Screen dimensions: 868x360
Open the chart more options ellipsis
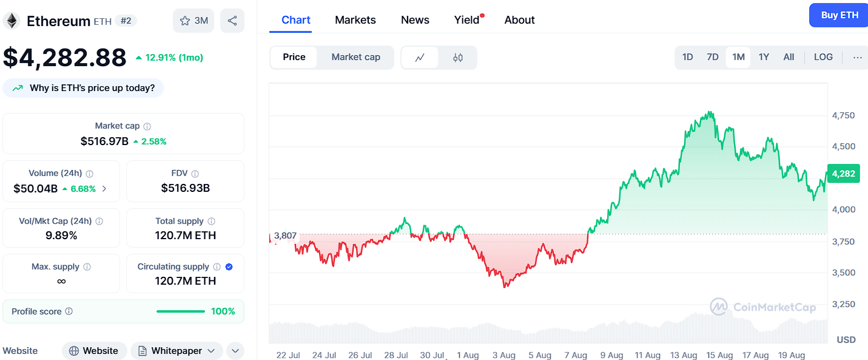pos(857,57)
